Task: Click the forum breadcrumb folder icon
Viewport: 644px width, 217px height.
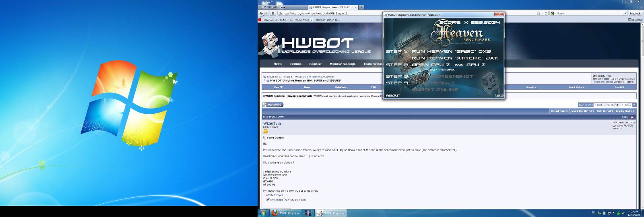Action: [264, 77]
